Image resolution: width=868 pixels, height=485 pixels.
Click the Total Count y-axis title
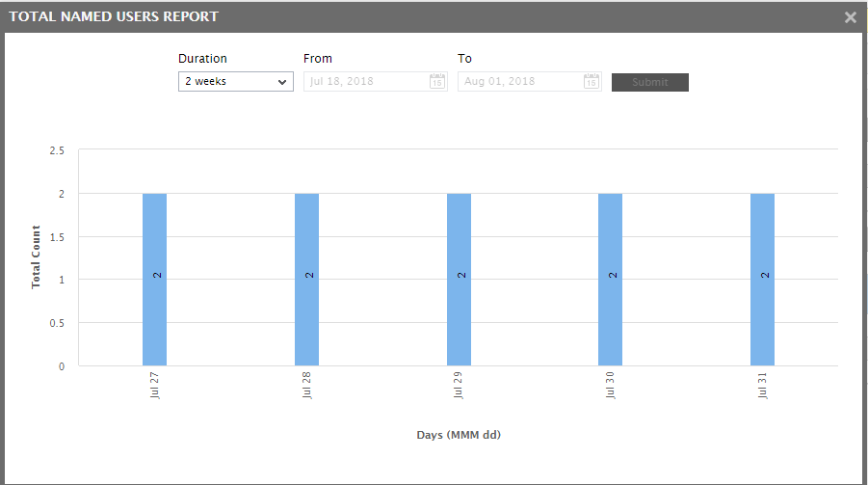tap(36, 256)
